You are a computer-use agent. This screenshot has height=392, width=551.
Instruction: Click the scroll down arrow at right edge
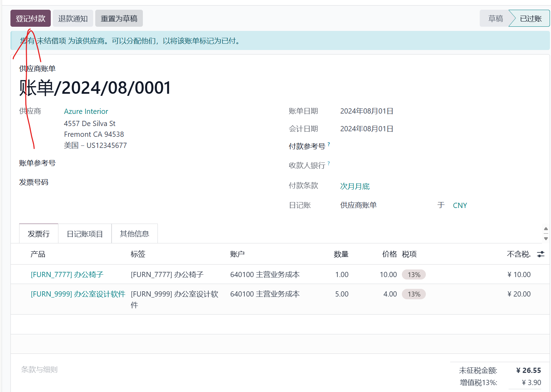546,239
